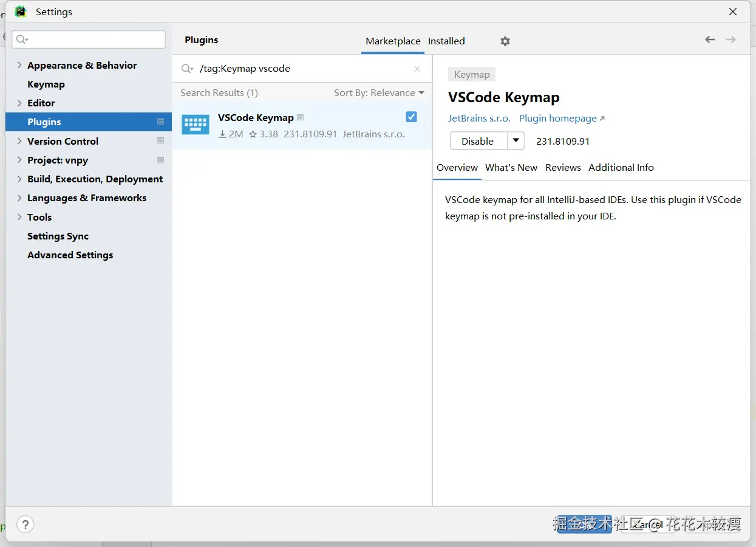This screenshot has height=547, width=756.
Task: Click the settings search input field
Action: tap(89, 40)
